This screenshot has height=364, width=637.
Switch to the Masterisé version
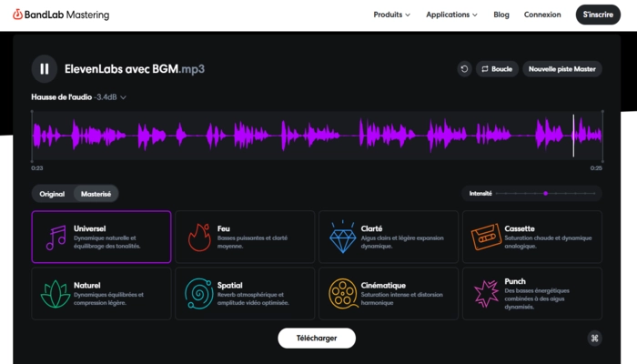[96, 194]
